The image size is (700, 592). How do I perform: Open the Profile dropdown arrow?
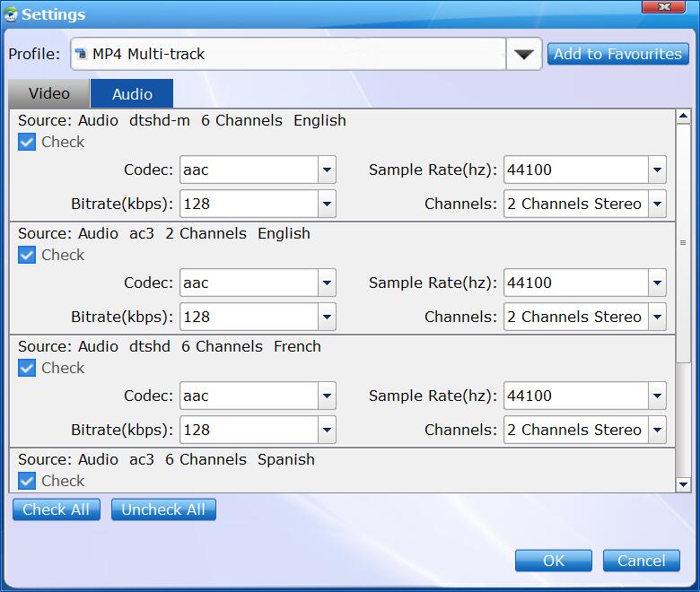pos(524,55)
